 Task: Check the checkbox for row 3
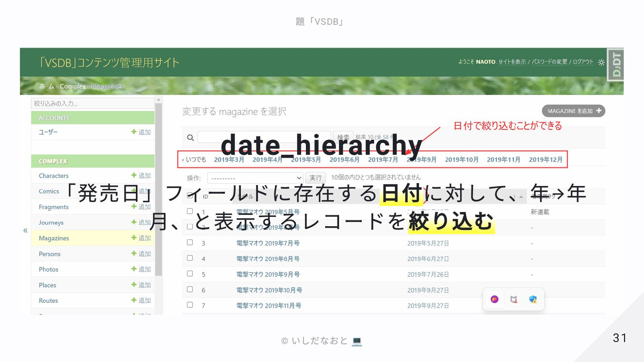190,242
